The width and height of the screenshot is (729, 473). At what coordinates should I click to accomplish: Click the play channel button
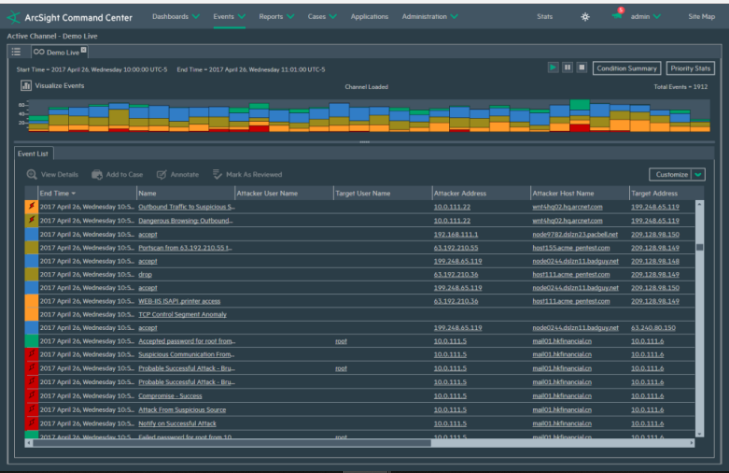click(553, 67)
